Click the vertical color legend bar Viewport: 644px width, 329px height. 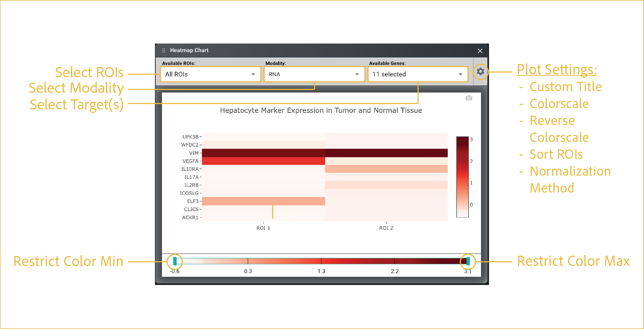click(462, 177)
